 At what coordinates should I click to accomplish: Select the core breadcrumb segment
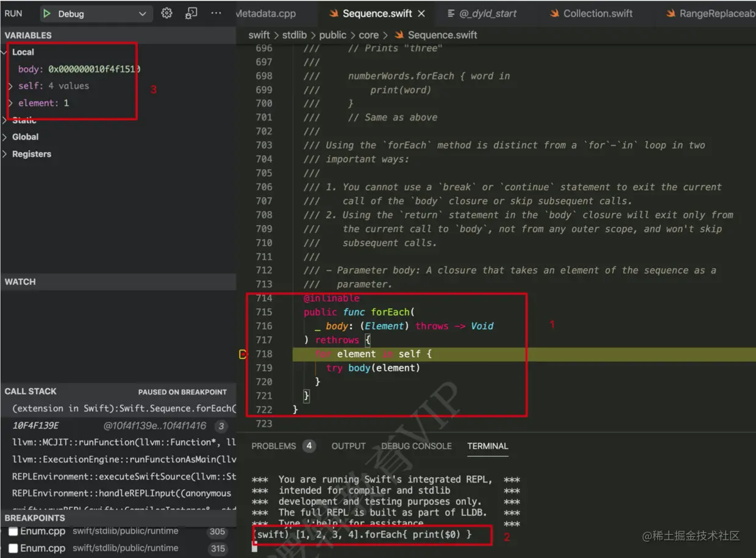[x=368, y=35]
